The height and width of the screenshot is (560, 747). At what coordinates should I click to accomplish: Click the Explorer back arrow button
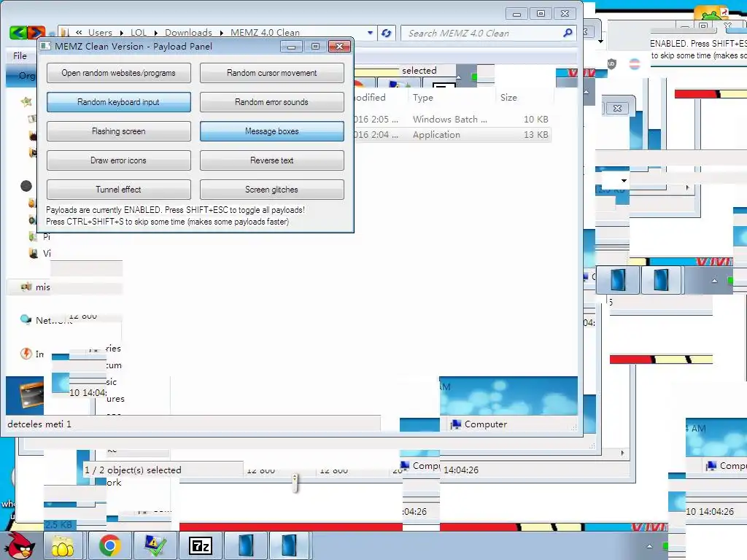pos(18,32)
